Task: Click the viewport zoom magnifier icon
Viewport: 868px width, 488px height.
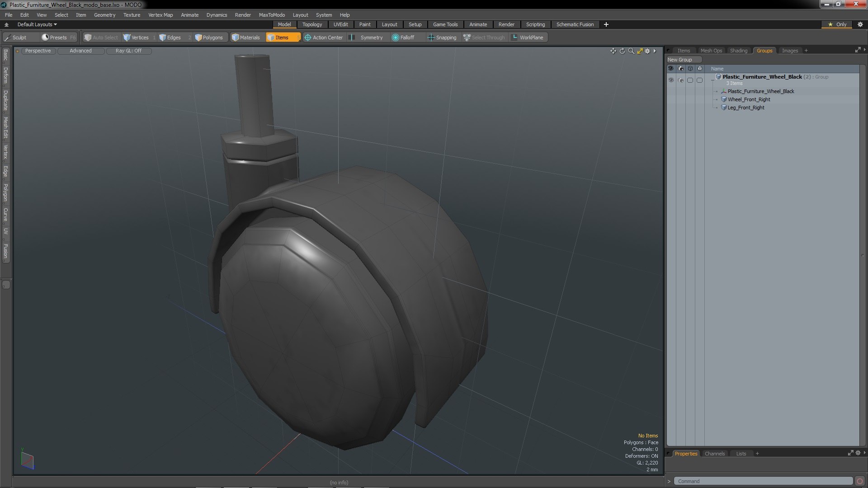Action: point(631,51)
